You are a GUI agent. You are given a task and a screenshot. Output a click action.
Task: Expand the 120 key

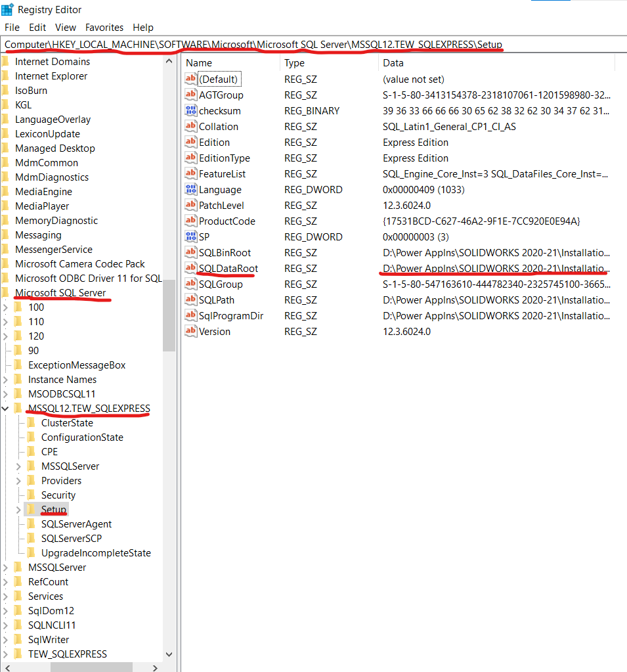click(x=5, y=336)
